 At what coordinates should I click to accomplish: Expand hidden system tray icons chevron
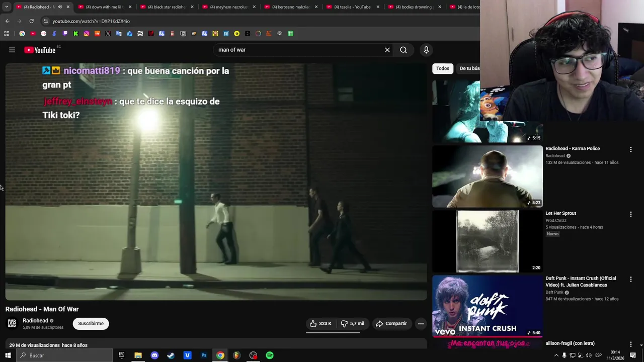556,355
